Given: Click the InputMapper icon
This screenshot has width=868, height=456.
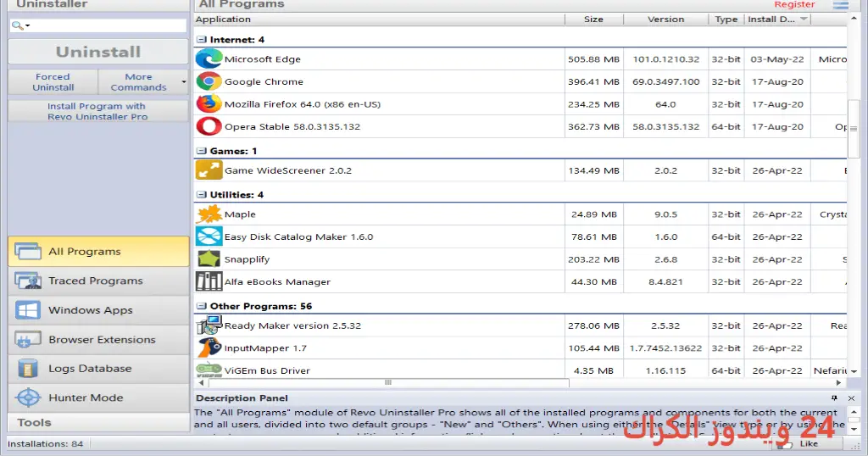Looking at the screenshot, I should [x=209, y=348].
